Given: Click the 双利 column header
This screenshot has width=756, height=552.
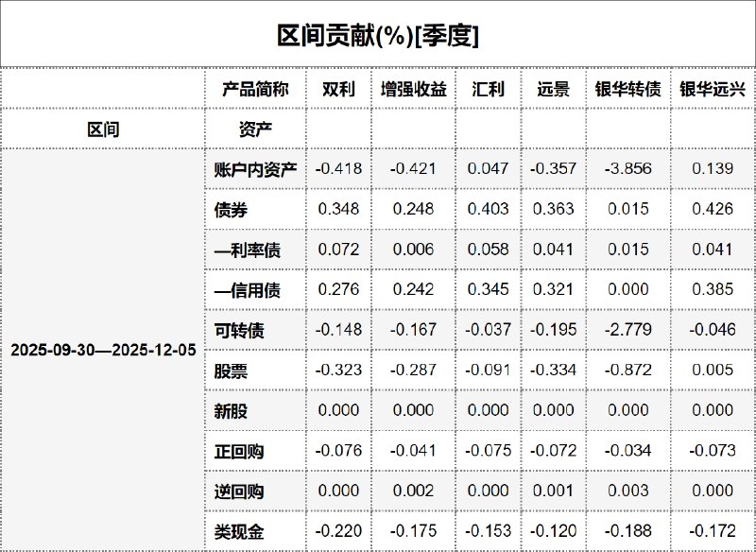Looking at the screenshot, I should [338, 90].
